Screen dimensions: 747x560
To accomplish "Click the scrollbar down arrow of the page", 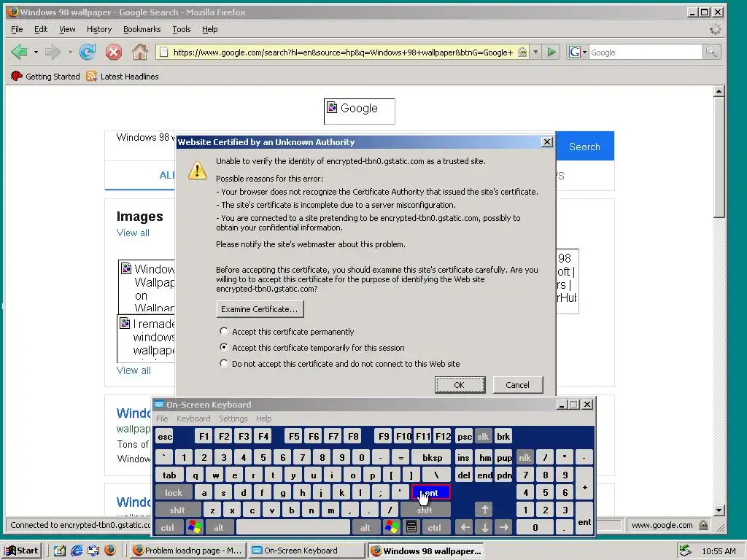I will [719, 510].
